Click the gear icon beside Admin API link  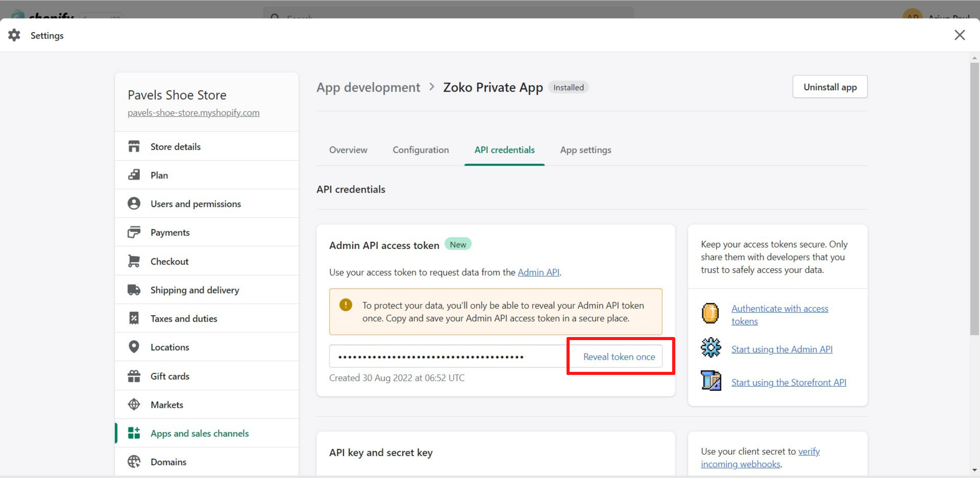pos(711,347)
